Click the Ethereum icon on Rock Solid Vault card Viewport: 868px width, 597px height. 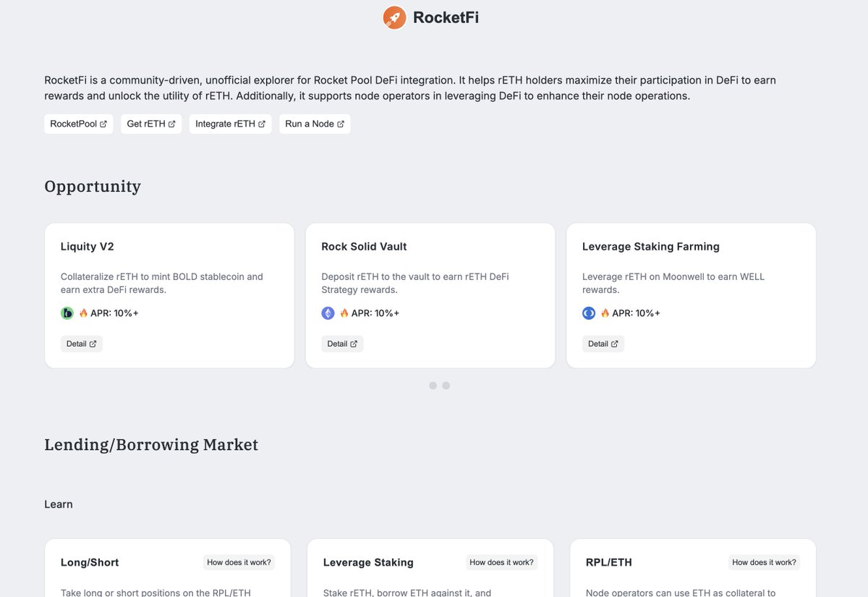pos(327,313)
